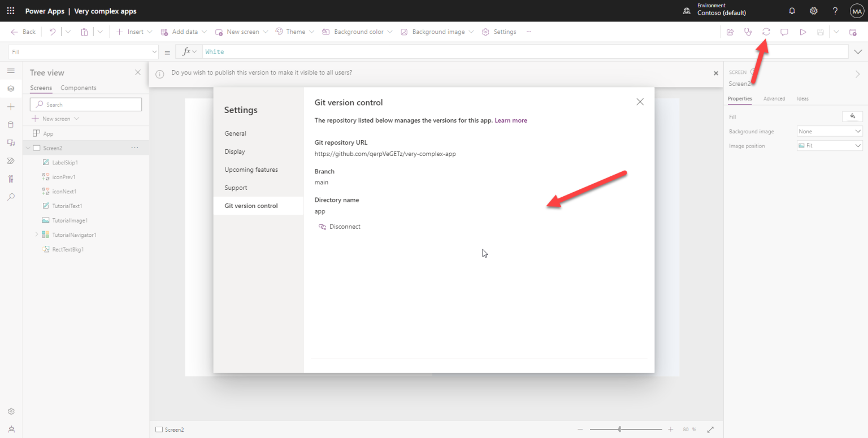Collapse the Screen2 tree node
Image resolution: width=868 pixels, height=438 pixels.
pos(28,148)
